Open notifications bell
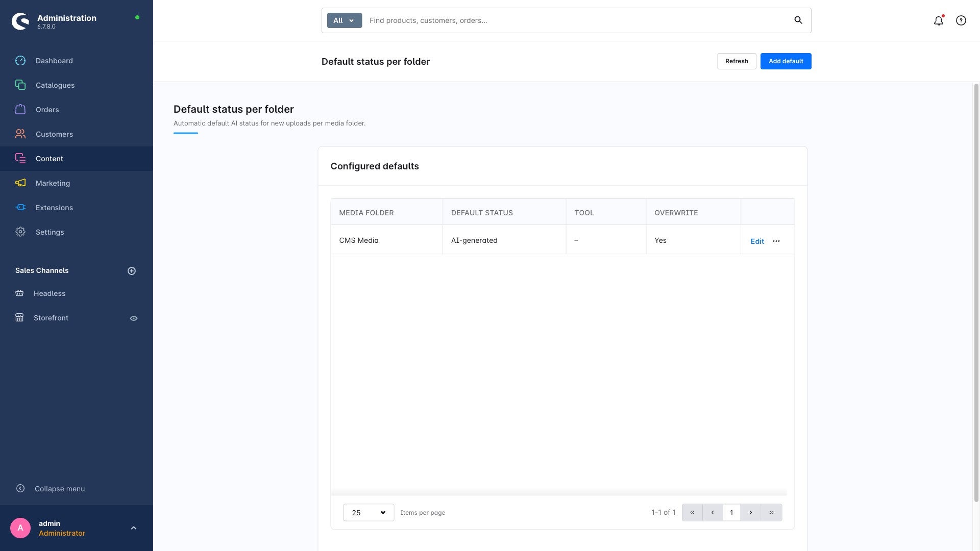Viewport: 980px width, 551px height. pyautogui.click(x=939, y=20)
